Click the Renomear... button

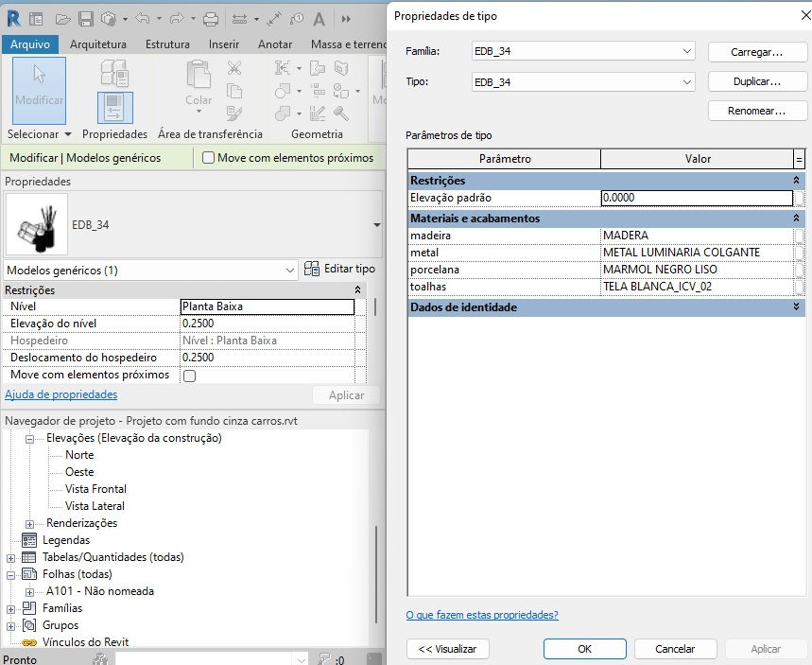click(756, 111)
